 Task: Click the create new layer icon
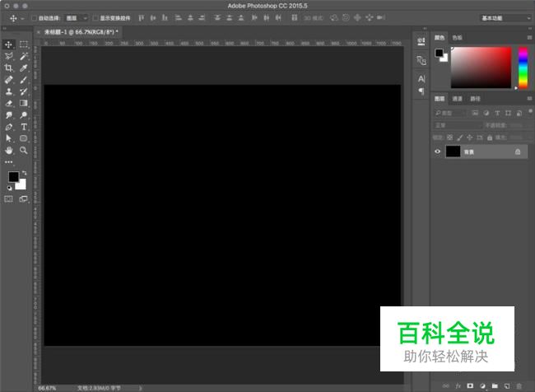click(x=507, y=386)
